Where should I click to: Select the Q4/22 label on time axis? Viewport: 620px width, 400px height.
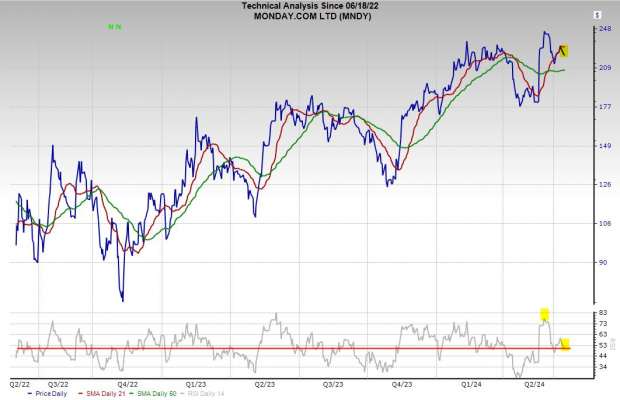(127, 383)
